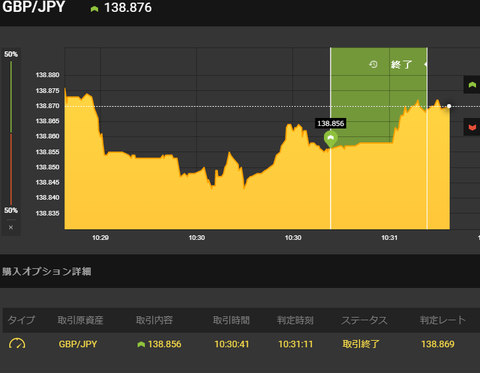The width and height of the screenshot is (480, 373).
Task: Click the ステータス column header
Action: (x=364, y=320)
